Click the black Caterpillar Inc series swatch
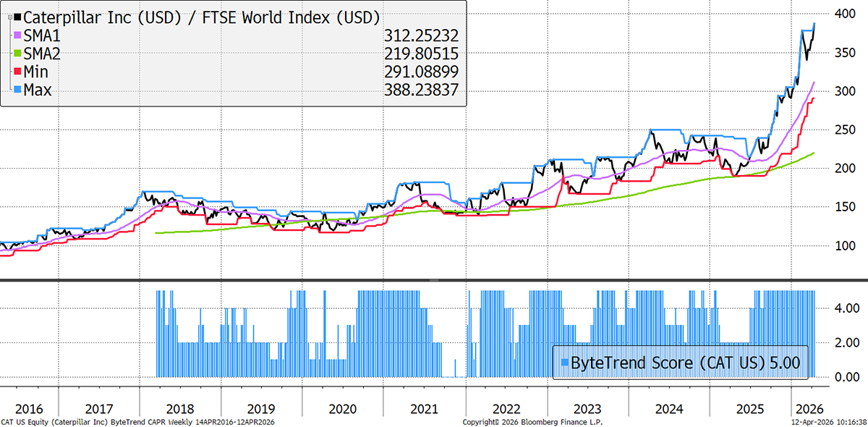This screenshot has width=868, height=427. (17, 16)
